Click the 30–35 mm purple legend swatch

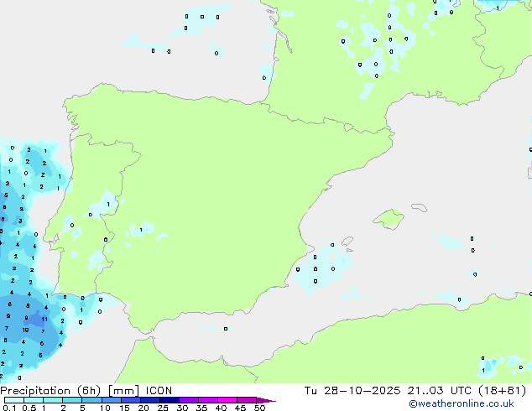pyautogui.click(x=189, y=400)
